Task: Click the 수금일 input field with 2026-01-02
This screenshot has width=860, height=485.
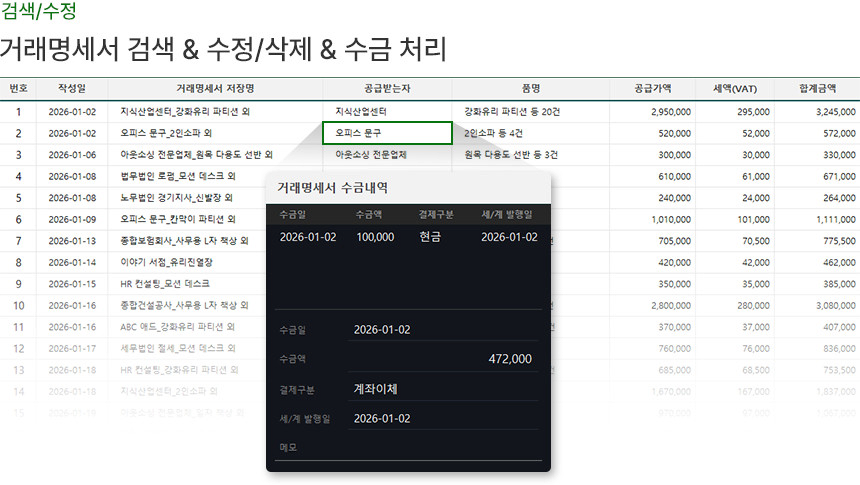Action: (440, 330)
